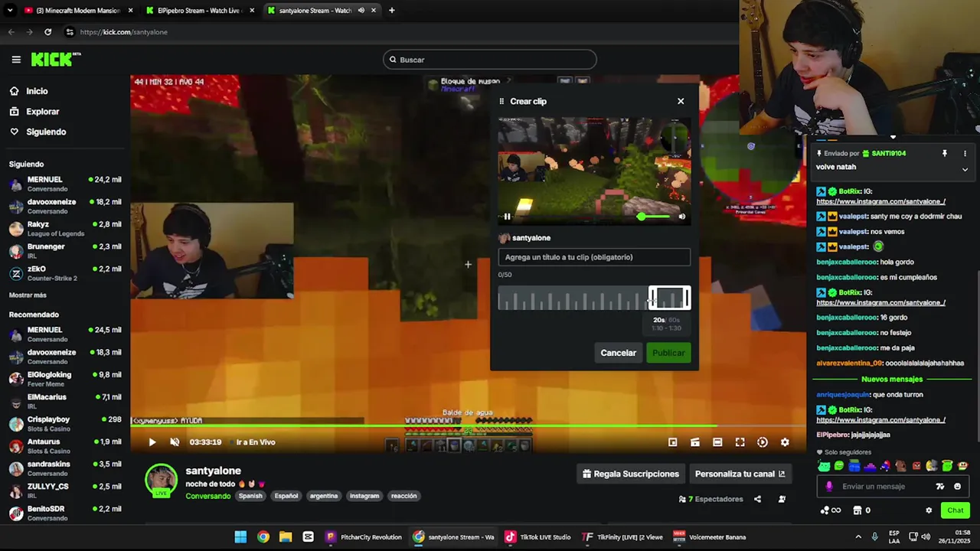The width and height of the screenshot is (980, 551).
Task: Pause the clip preview playback
Action: (x=507, y=217)
